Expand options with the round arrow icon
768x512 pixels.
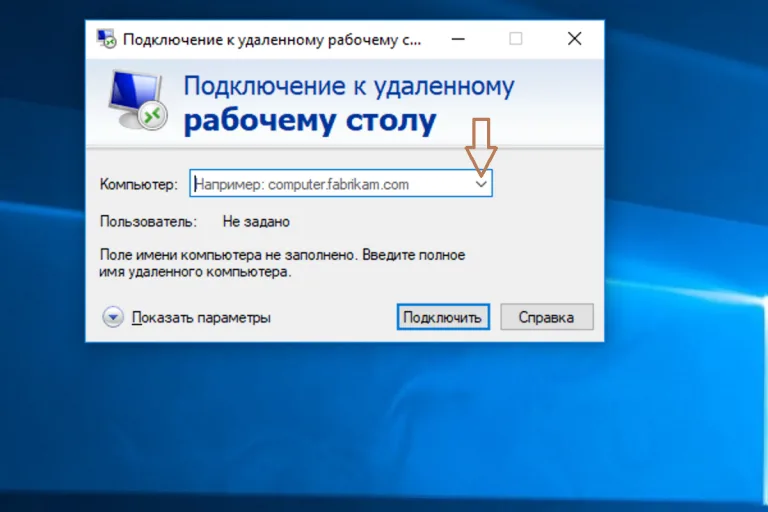[x=113, y=317]
